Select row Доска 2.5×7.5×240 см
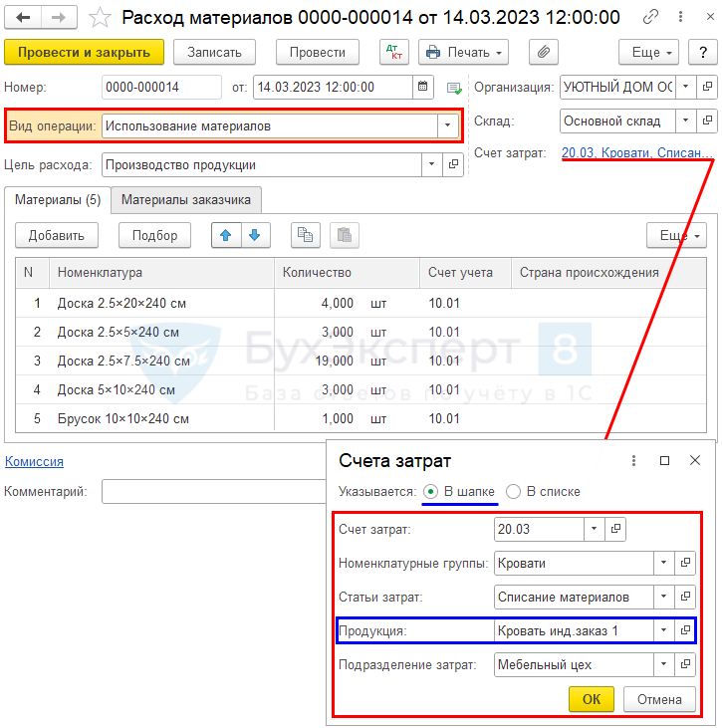The width and height of the screenshot is (722, 728). tap(361, 361)
